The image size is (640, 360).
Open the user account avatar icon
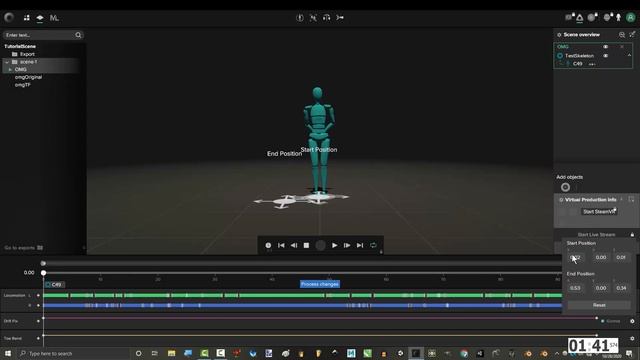(x=631, y=17)
